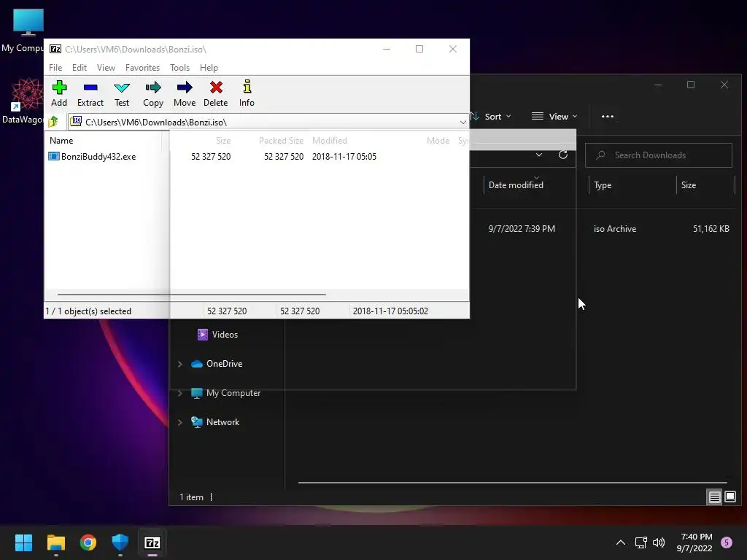Expand the My Computer tree node
The width and height of the screenshot is (747, 560).
click(x=180, y=393)
